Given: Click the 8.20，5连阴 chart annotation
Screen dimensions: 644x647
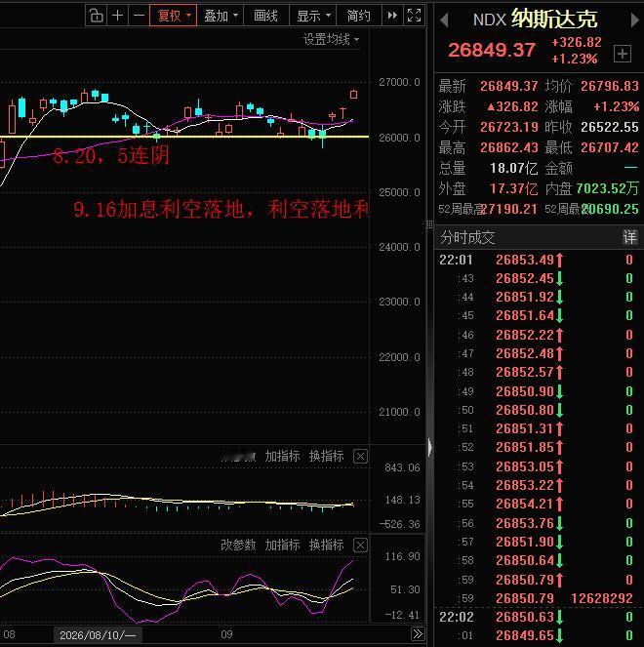Looking at the screenshot, I should pyautogui.click(x=111, y=156).
